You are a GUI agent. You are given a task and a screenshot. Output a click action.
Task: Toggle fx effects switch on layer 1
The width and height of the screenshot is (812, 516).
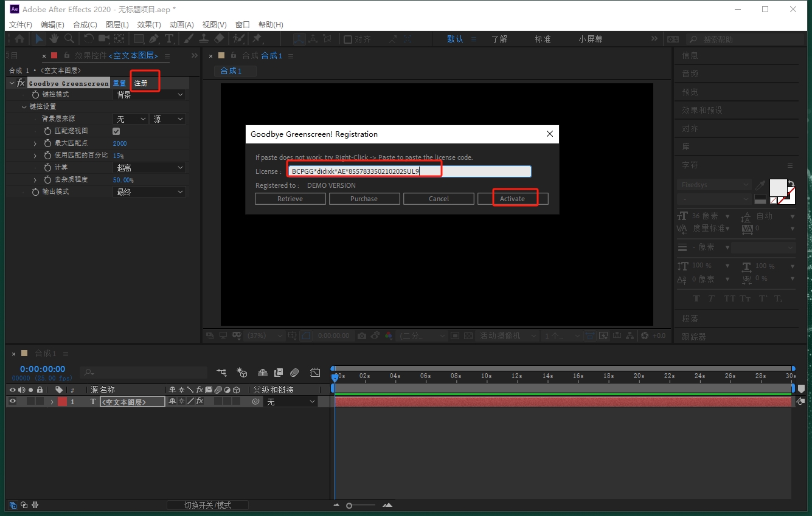point(200,402)
